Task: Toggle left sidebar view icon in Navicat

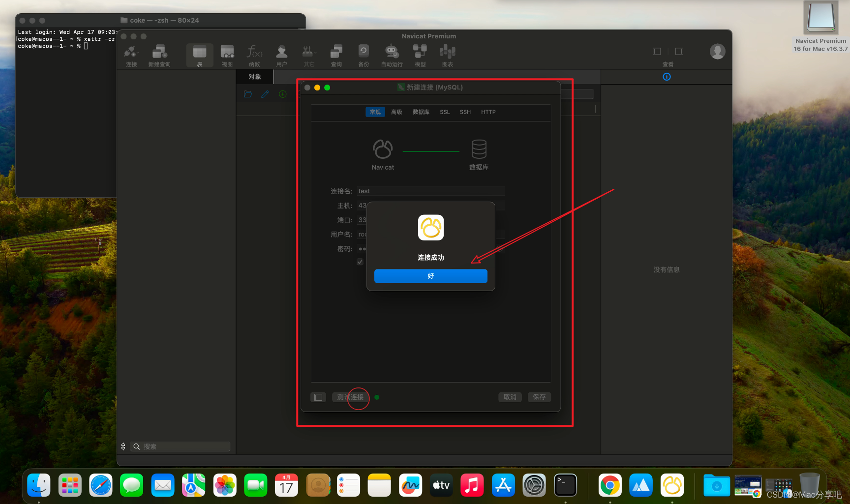Action: (657, 51)
